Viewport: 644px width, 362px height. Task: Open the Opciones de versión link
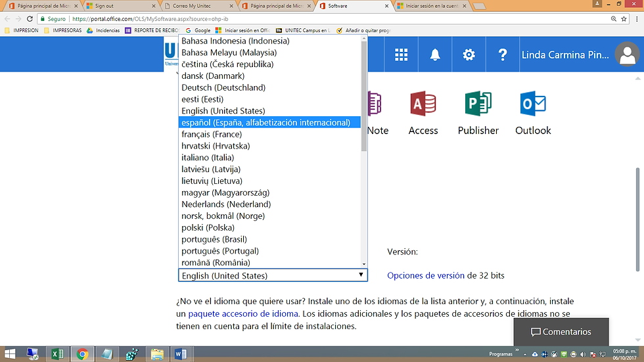coord(426,275)
